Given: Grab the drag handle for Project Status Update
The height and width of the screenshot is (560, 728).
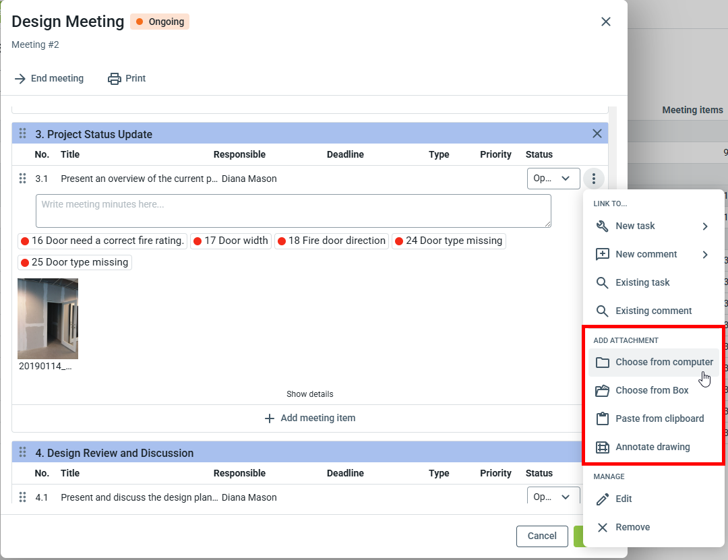Looking at the screenshot, I should tap(23, 134).
